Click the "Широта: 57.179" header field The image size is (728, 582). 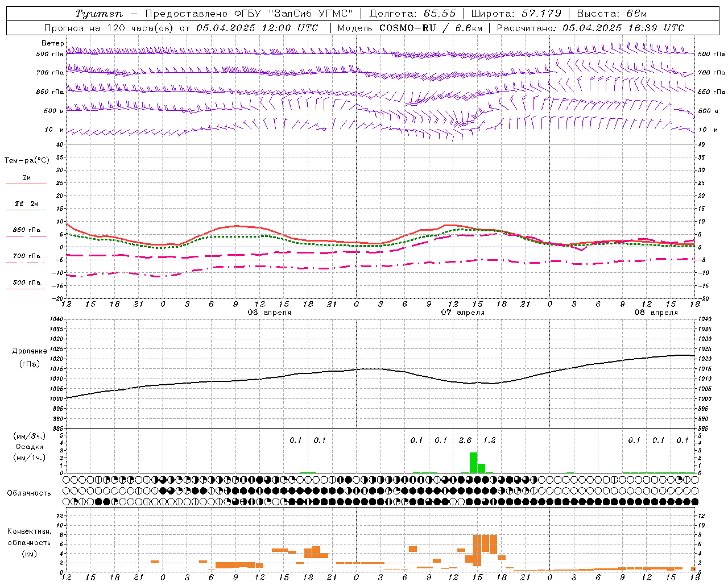[x=516, y=14]
